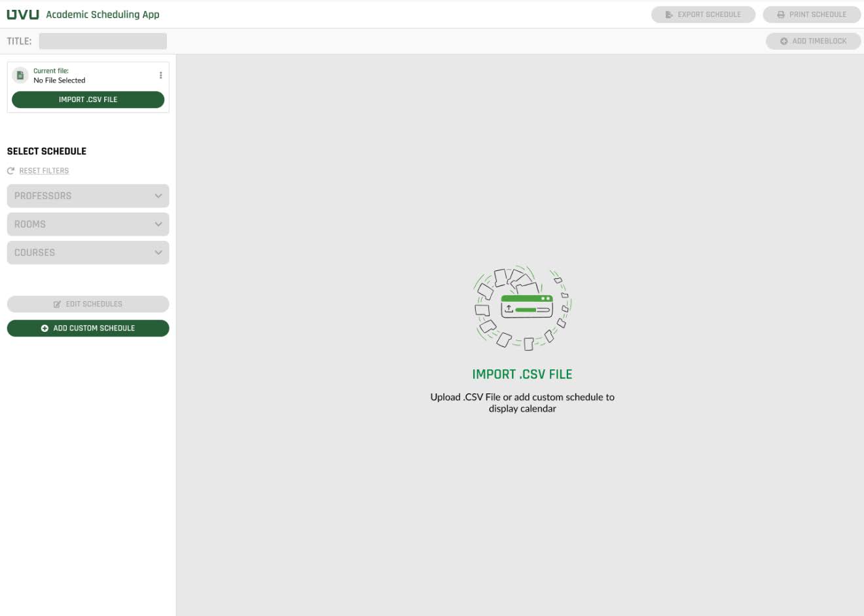This screenshot has width=864, height=616.
Task: Click 'Upload .CSV File or add custom schedule' text
Action: pos(522,403)
